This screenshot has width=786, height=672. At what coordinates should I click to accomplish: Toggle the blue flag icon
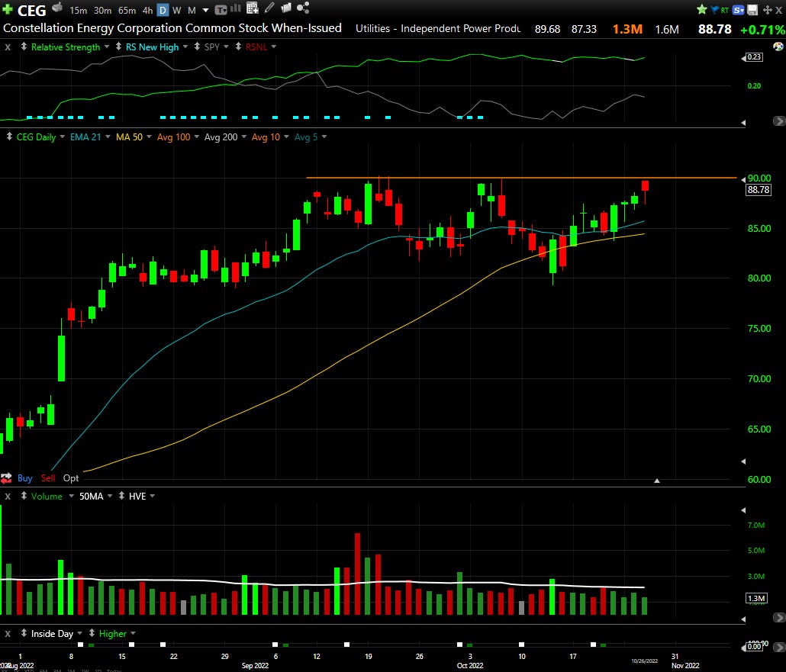[x=714, y=9]
